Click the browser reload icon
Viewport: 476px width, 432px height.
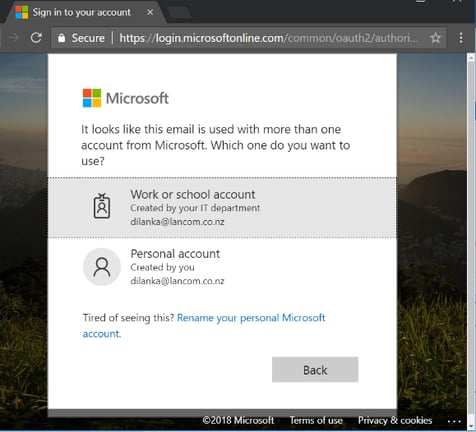[x=36, y=38]
